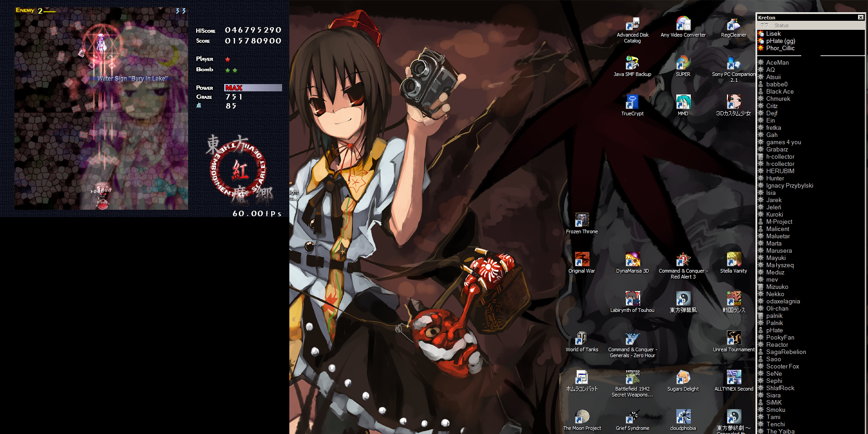Launch World of Tanks from desktop
The height and width of the screenshot is (434, 868).
click(x=582, y=342)
